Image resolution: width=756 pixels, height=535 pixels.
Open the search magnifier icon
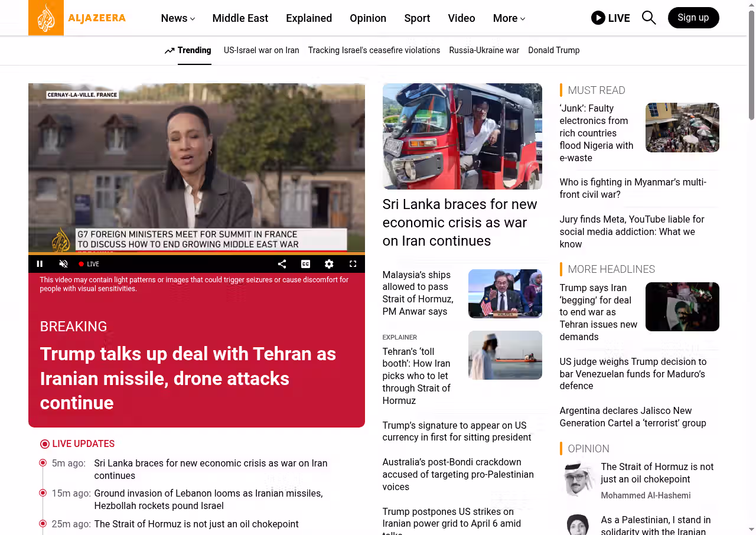click(x=649, y=18)
